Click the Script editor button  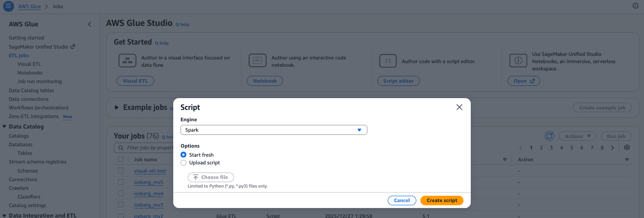[x=399, y=81]
